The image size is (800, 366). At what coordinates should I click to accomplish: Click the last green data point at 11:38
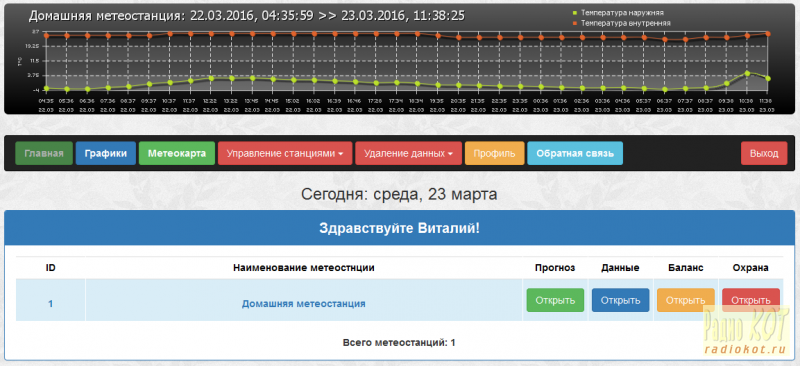(x=767, y=78)
